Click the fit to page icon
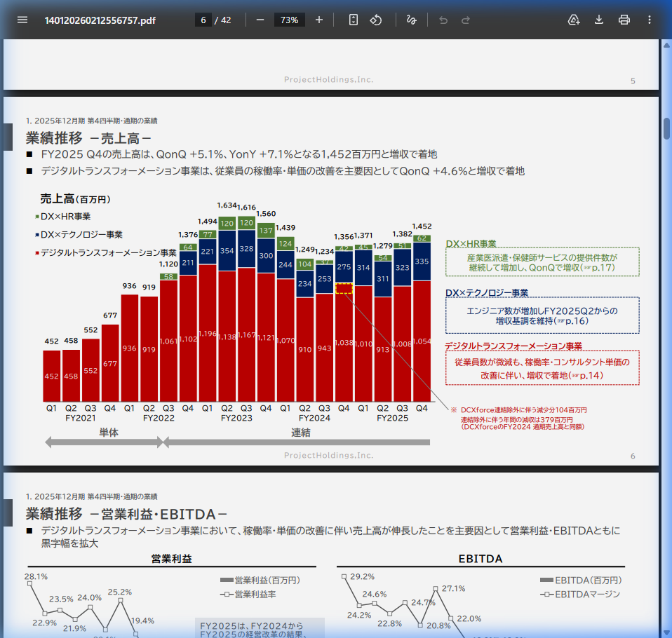Viewport: 672px width, 638px height. (x=354, y=20)
